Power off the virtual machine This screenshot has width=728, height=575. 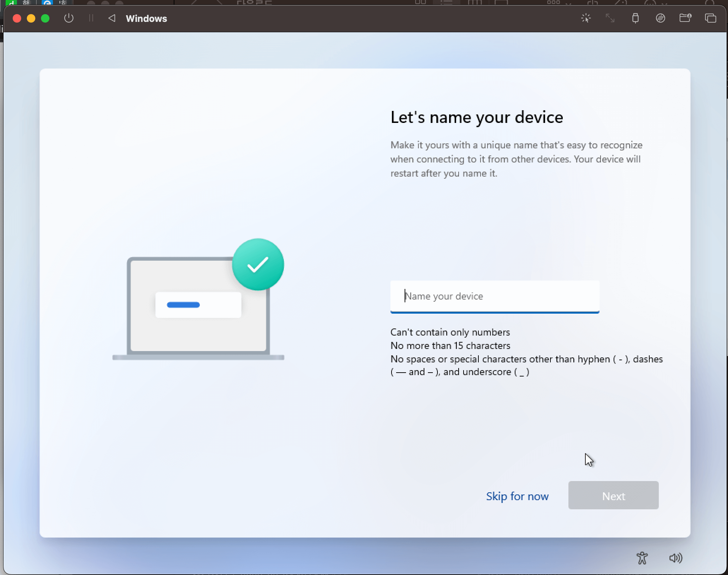click(x=68, y=18)
